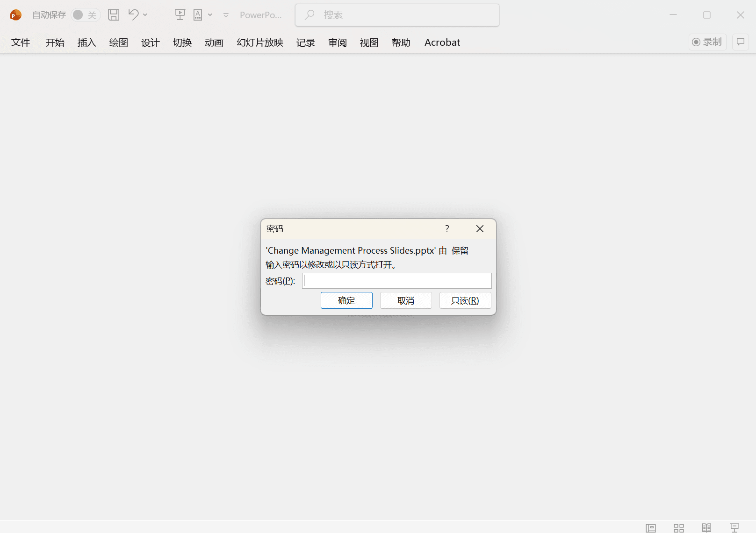Click 取消 to cancel the password dialog
Viewport: 756px width, 533px height.
[x=406, y=300]
